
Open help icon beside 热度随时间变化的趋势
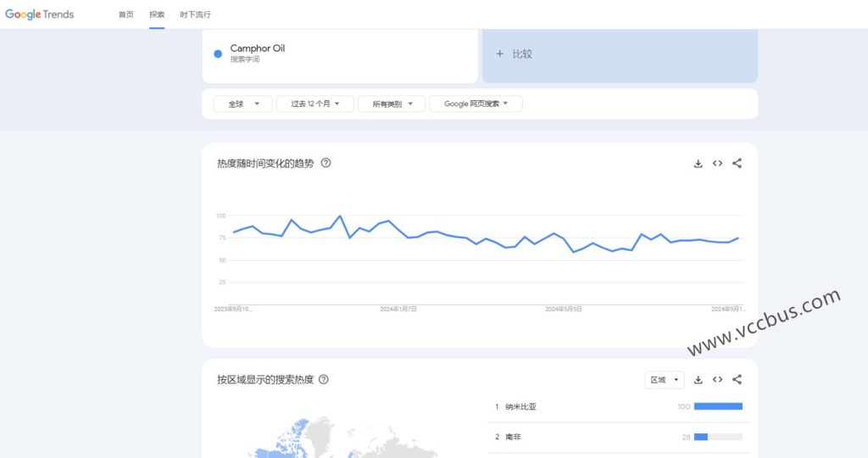tap(325, 163)
